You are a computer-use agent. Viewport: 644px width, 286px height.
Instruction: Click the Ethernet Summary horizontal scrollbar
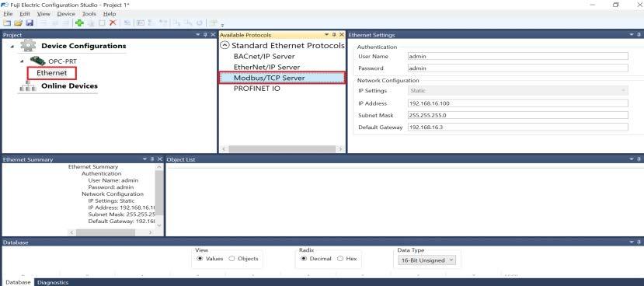(106, 232)
